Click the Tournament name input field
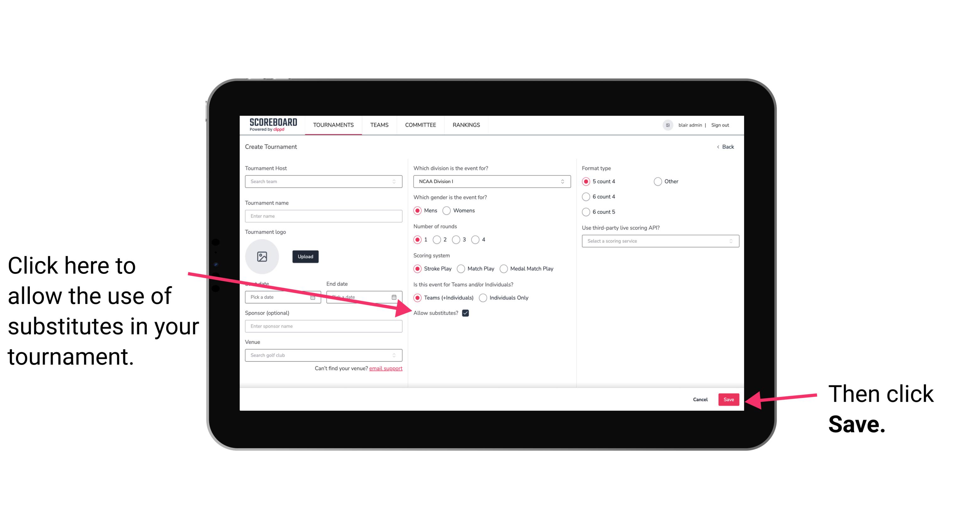Image resolution: width=980 pixels, height=527 pixels. [324, 215]
